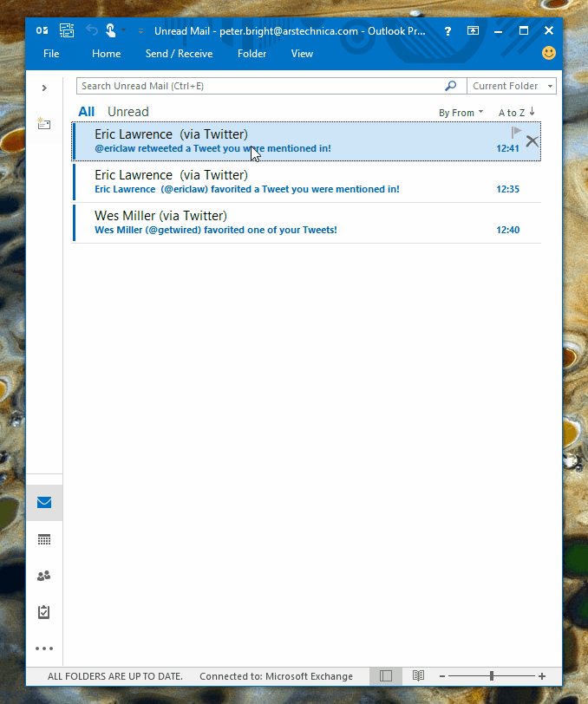Switch to Reading view book icon
Image resolution: width=588 pixels, height=704 pixels.
pos(418,675)
